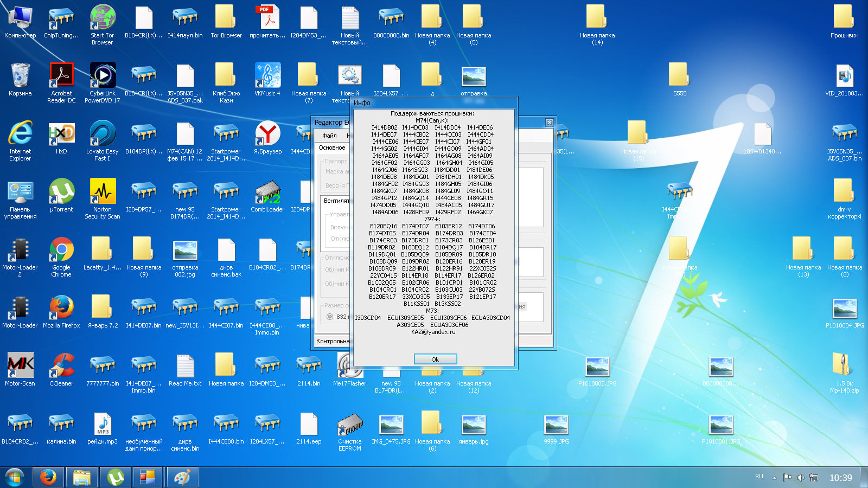Open Google Chrome desktop shortcut

(x=61, y=256)
